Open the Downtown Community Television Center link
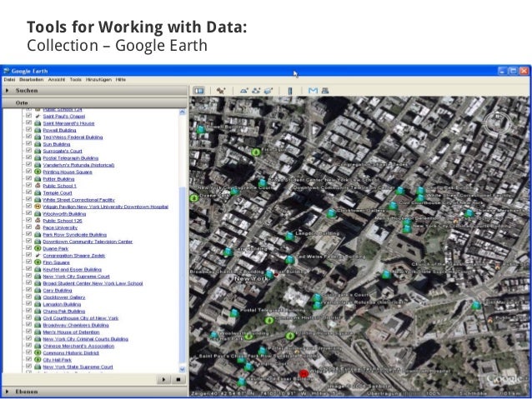Viewport: 532px width, 399px height. click(x=88, y=242)
